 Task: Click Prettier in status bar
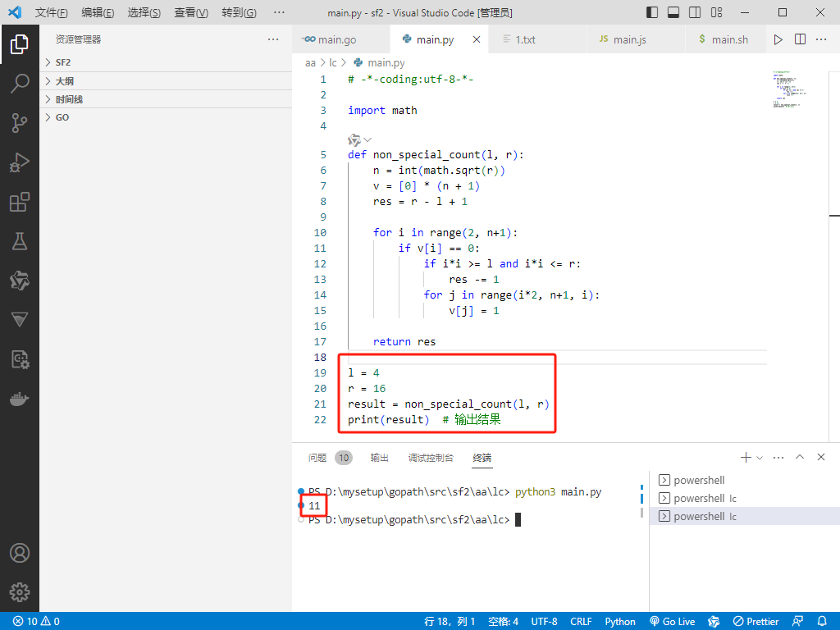756,622
